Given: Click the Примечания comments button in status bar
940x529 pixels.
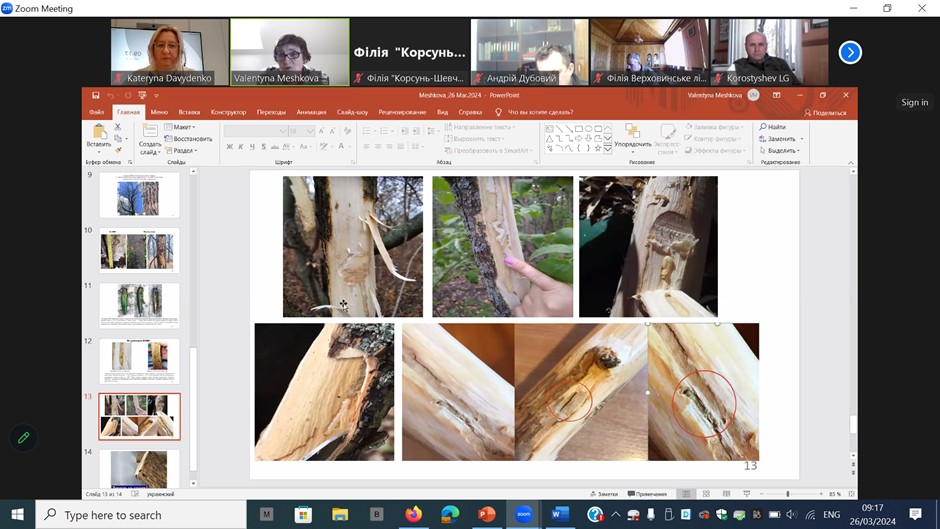Looking at the screenshot, I should point(649,494).
